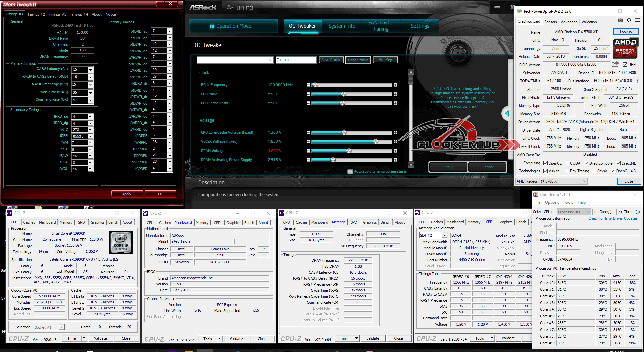The image size is (644, 352).
Task: Expand the CAS# Latency (CL) dropdown
Action: point(90,70)
